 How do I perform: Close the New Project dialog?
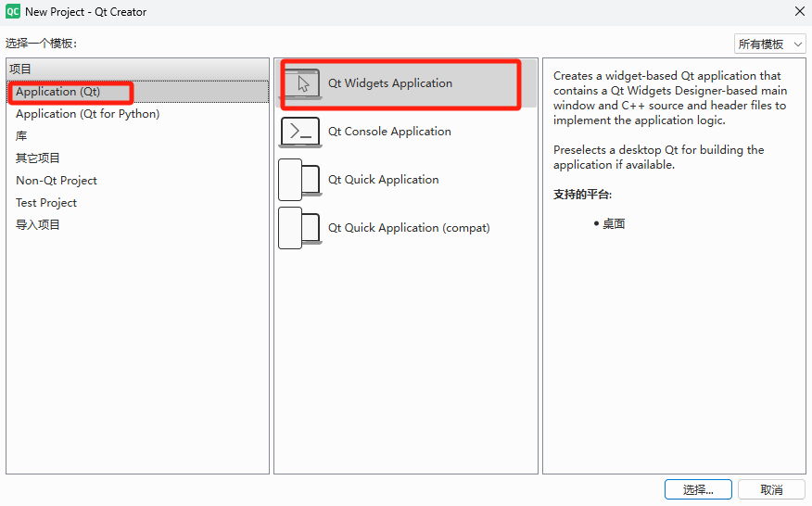click(x=800, y=11)
